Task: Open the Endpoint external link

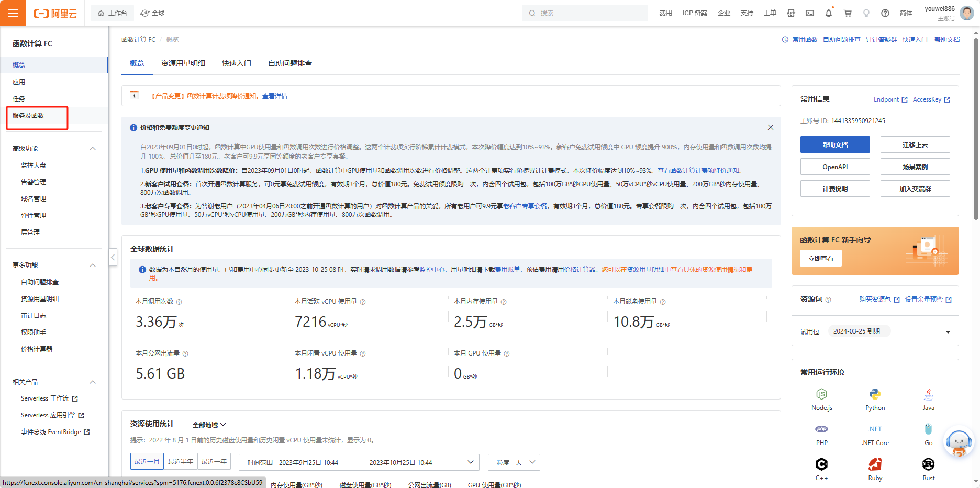Action: point(890,99)
